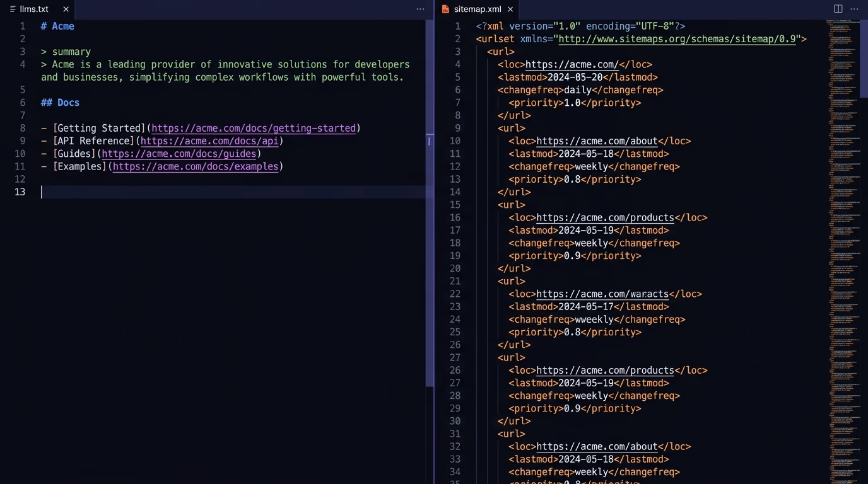
Task: Open the https://acme.com/ loc link
Action: [x=572, y=64]
